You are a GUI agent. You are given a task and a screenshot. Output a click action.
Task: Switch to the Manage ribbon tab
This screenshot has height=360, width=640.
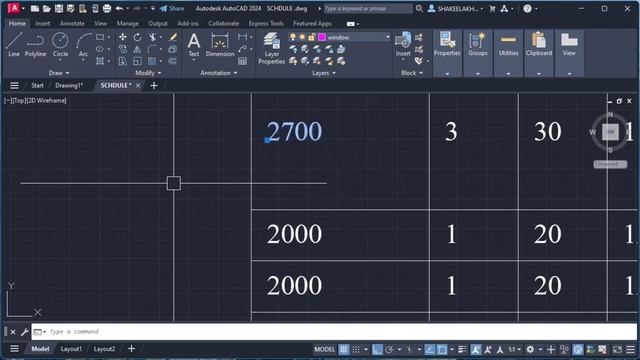click(127, 24)
